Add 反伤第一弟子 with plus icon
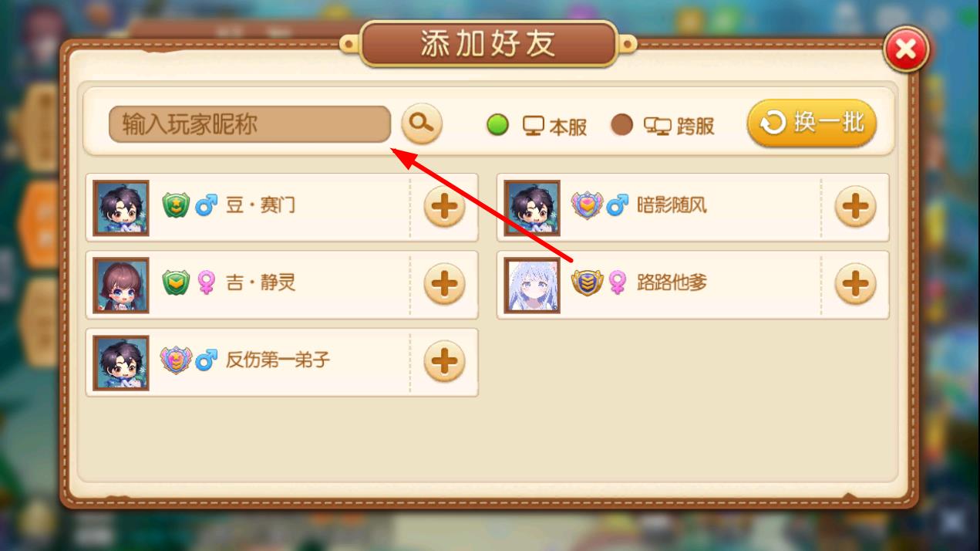Screen dimensions: 980x551 pos(445,361)
